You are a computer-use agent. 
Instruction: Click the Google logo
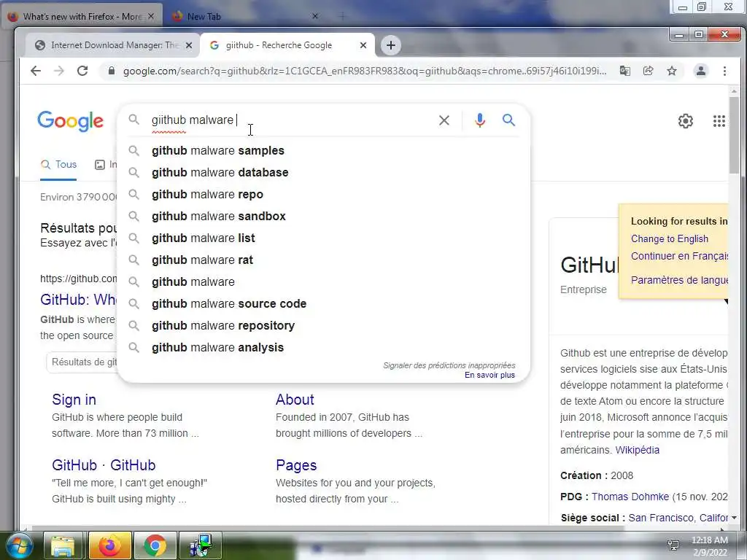[x=70, y=121]
